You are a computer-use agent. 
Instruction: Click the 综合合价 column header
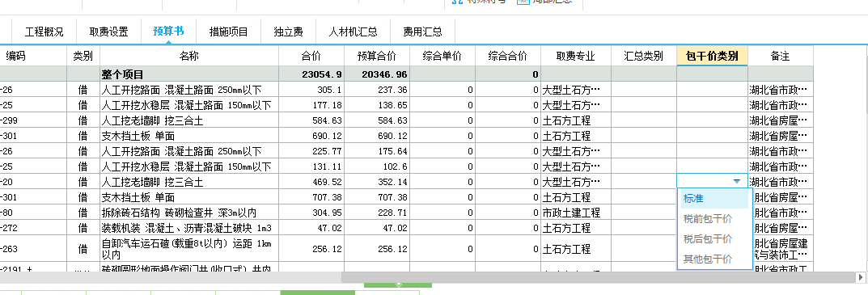[x=508, y=56]
